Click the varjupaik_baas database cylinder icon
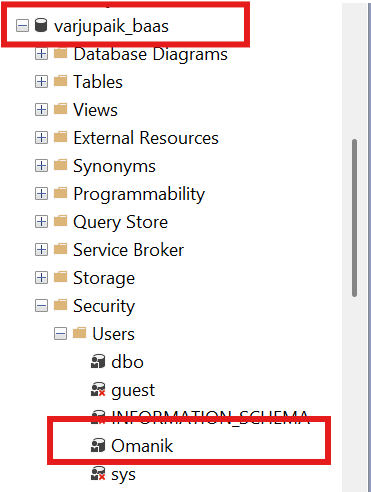Screen dimensions: 371x492 coord(41,26)
